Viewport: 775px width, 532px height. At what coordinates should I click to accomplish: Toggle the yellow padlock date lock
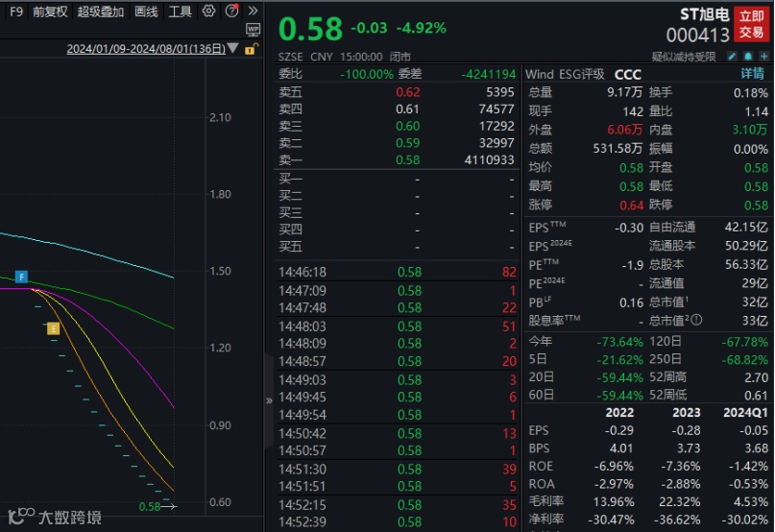pyautogui.click(x=251, y=49)
